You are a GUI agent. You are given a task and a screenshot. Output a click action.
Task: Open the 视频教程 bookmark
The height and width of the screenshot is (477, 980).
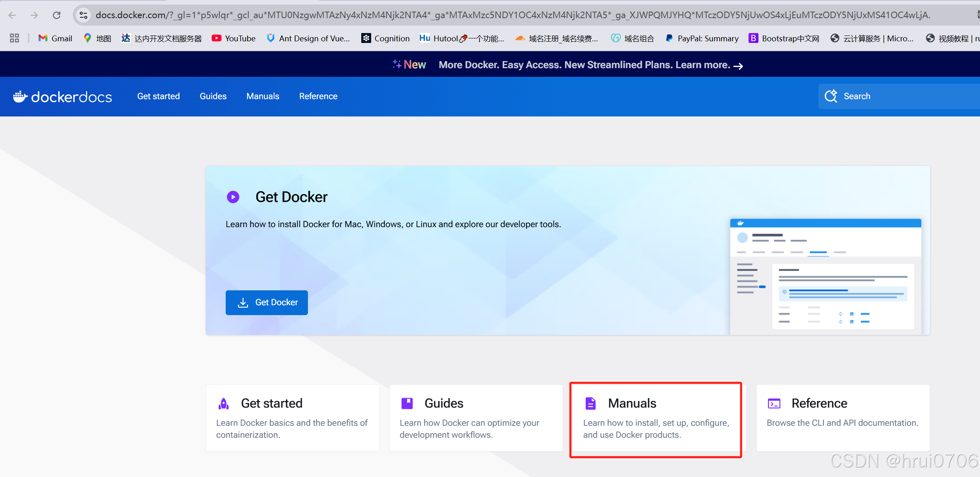(952, 38)
